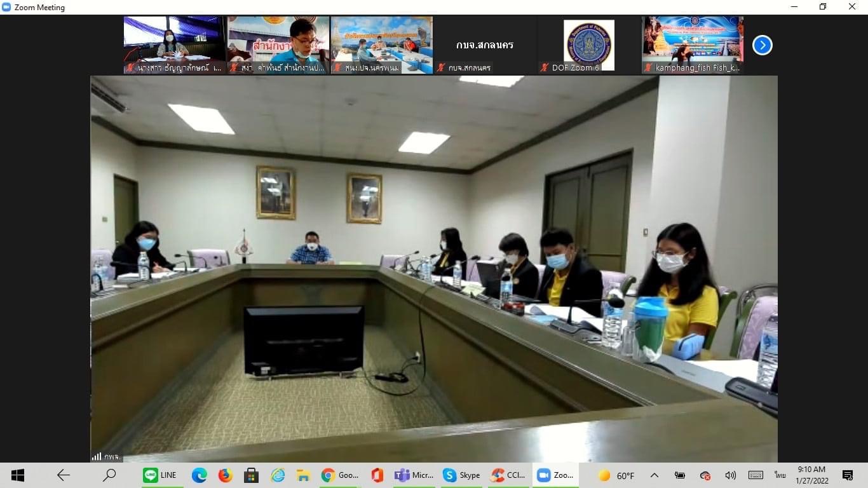Click the signal strength indicator for กพล.
The width and height of the screenshot is (868, 488).
point(97,456)
